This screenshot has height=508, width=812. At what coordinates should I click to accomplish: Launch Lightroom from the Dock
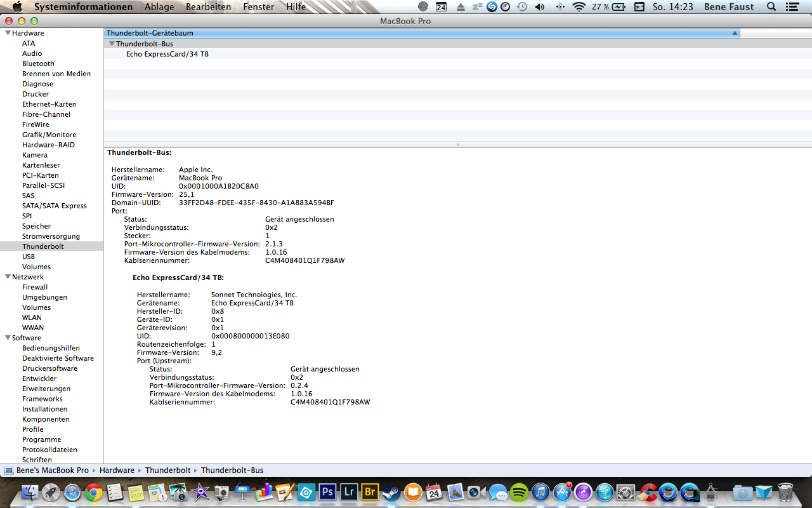(x=349, y=492)
